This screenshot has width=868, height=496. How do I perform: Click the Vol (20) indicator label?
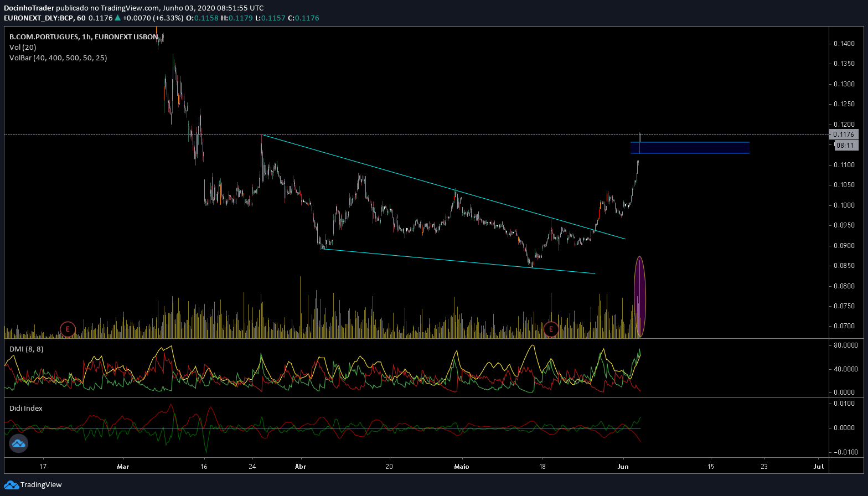pyautogui.click(x=23, y=47)
